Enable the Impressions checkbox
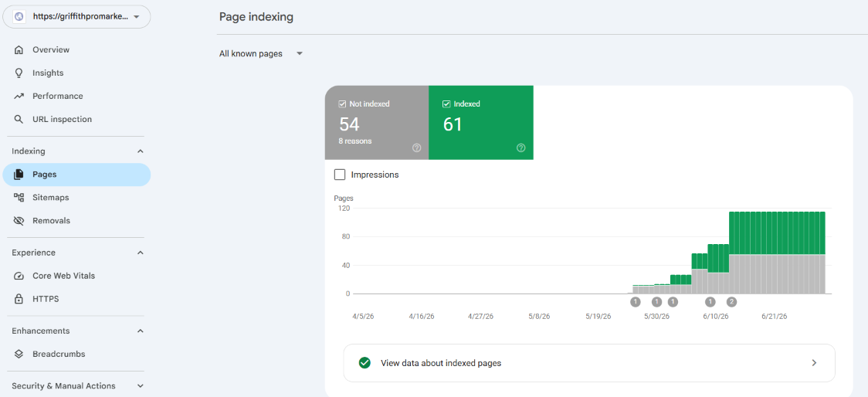The height and width of the screenshot is (397, 868). (340, 175)
